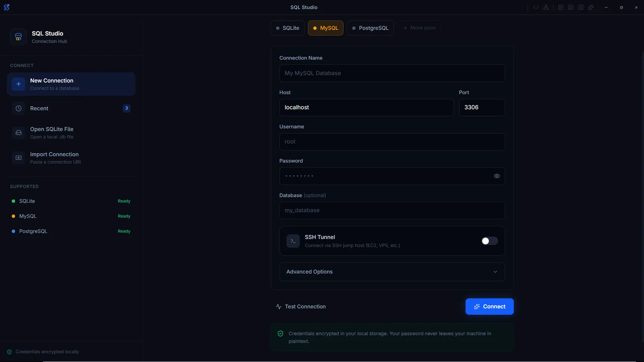Click the Port field showing 3306
This screenshot has height=362, width=644.
[x=482, y=107]
